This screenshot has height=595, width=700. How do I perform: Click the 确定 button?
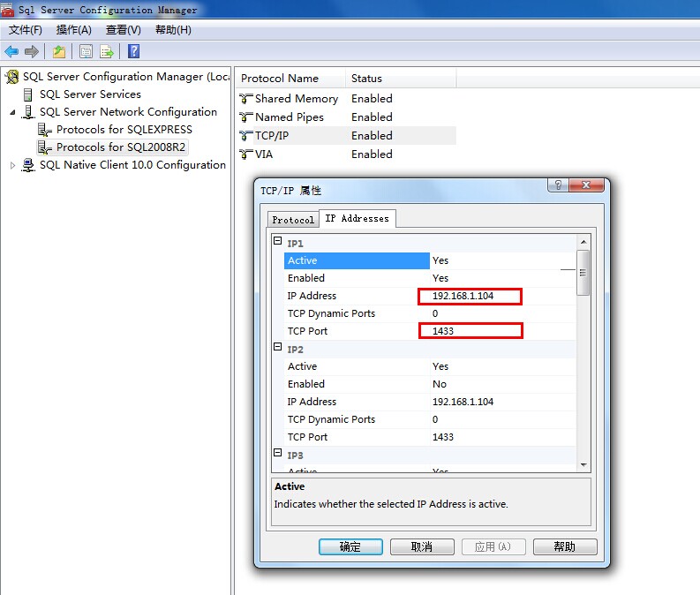click(350, 546)
